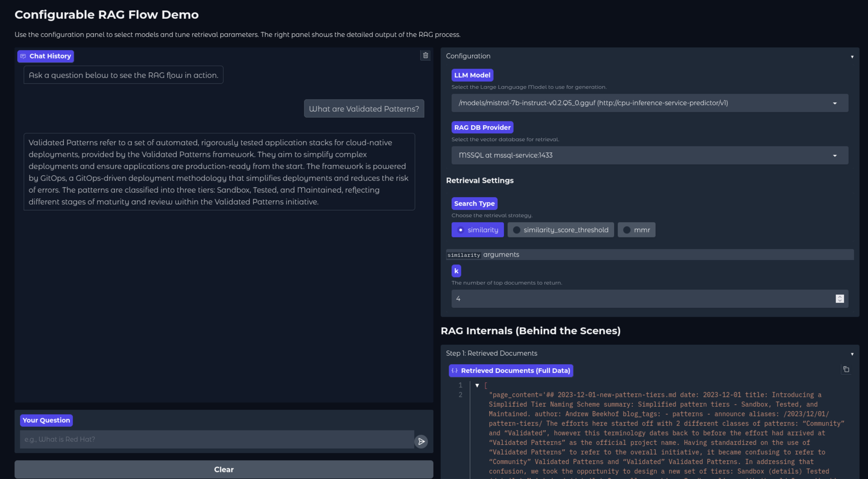Click the Your Question input field

[216, 439]
